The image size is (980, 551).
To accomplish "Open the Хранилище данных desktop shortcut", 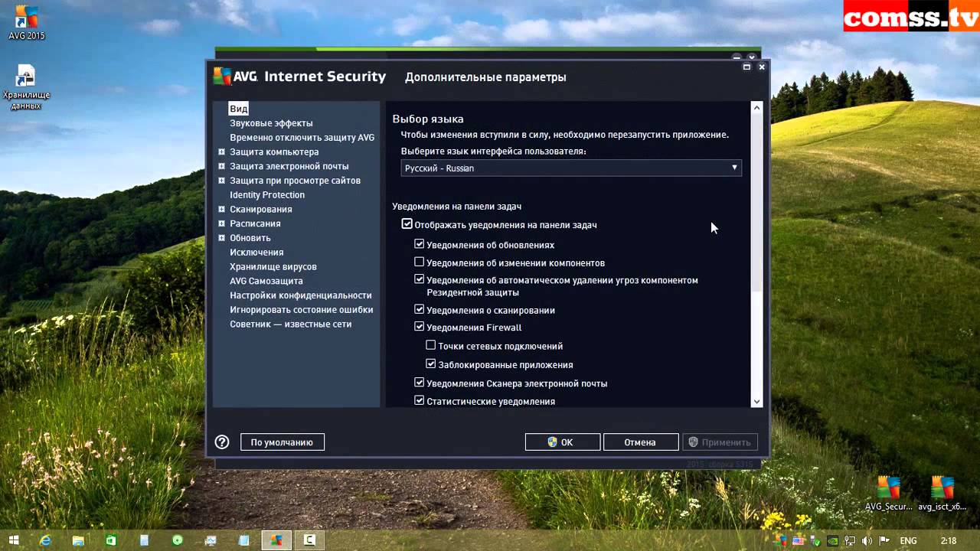I will (26, 87).
